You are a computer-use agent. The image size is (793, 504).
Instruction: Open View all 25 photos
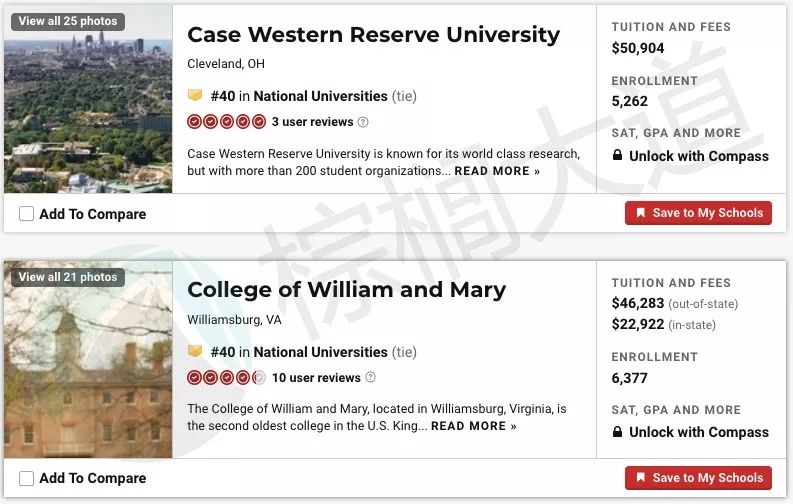click(x=68, y=21)
